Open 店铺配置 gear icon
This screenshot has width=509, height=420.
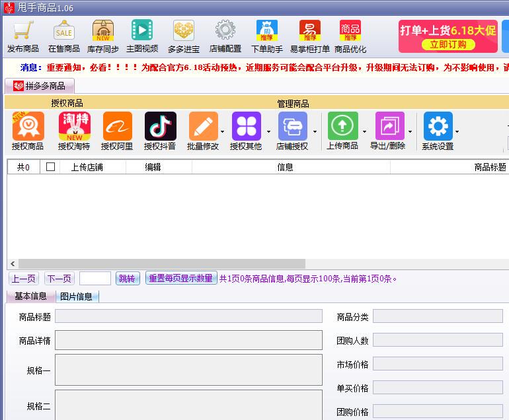tap(225, 30)
